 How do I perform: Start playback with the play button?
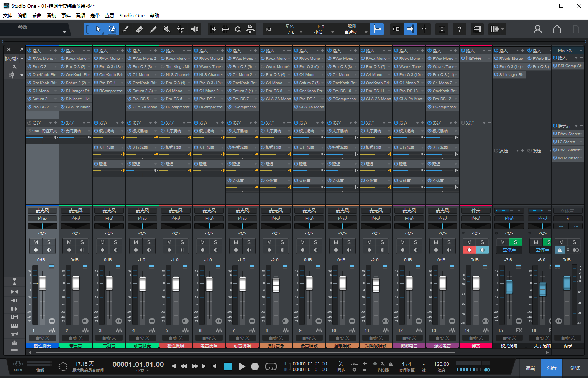tap(242, 366)
